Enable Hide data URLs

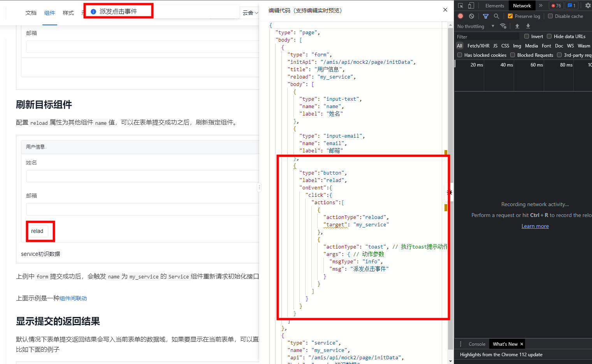[x=549, y=36]
